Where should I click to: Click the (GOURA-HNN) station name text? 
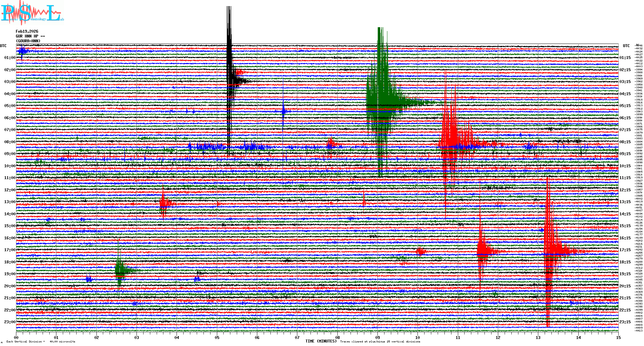coord(28,41)
